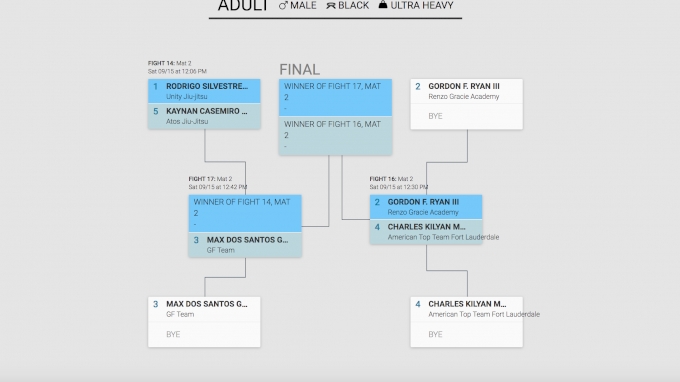Open the Final winner of Fight 17 slot
Image resolution: width=680 pixels, height=382 pixels.
click(x=335, y=98)
